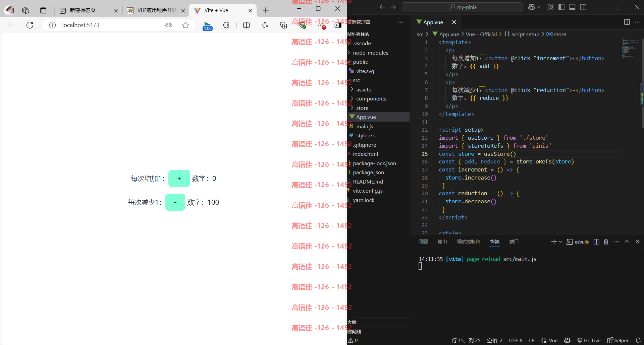Close the App.vue editor tab
Screen dimensions: 644x345
coord(454,22)
